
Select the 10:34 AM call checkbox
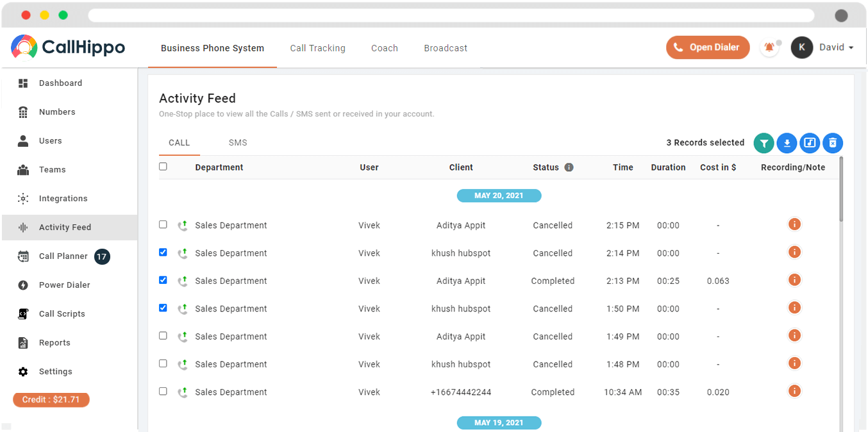tap(163, 392)
